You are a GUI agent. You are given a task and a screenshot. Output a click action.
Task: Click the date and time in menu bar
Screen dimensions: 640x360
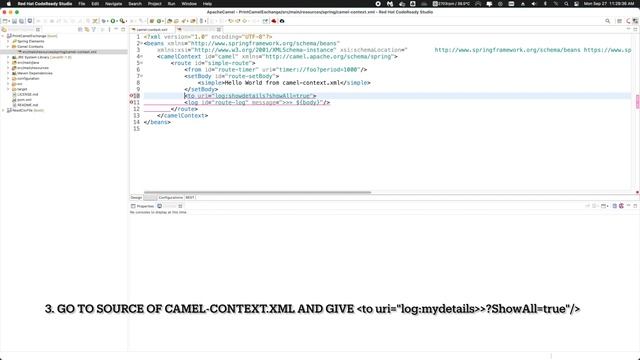point(609,4)
